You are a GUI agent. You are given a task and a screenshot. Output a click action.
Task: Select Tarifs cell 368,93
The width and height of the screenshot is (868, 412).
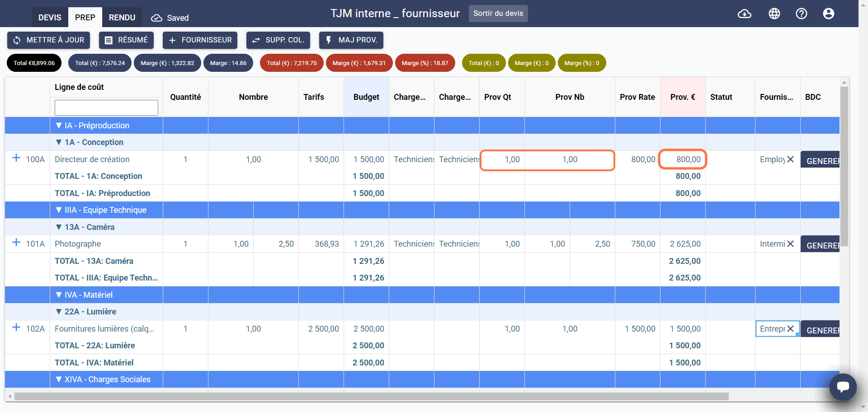point(321,244)
